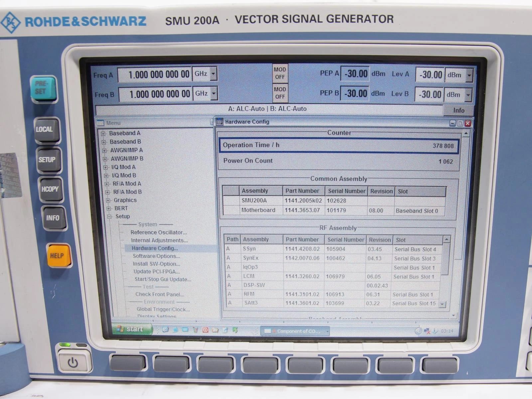Minimize the Hardware Config window
Image resolution: width=532 pixels, height=399 pixels.
point(453,123)
